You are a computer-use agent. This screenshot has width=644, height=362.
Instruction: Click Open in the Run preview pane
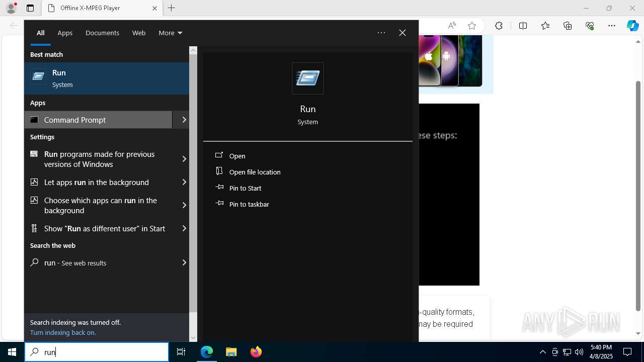point(237,156)
